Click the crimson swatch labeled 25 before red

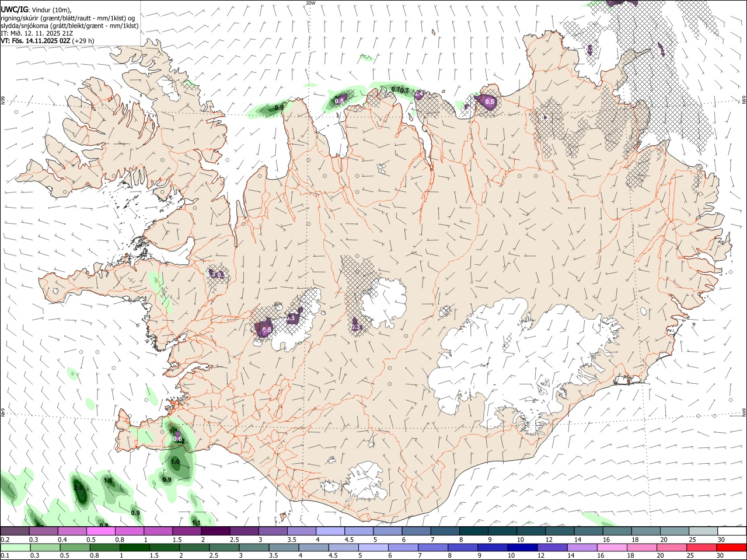701,547
